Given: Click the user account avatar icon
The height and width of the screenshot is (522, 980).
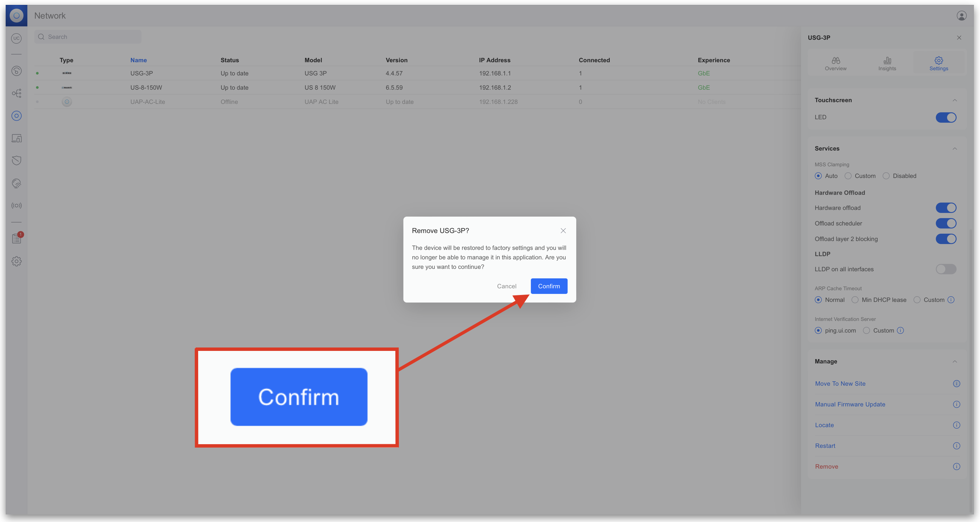Looking at the screenshot, I should (961, 15).
